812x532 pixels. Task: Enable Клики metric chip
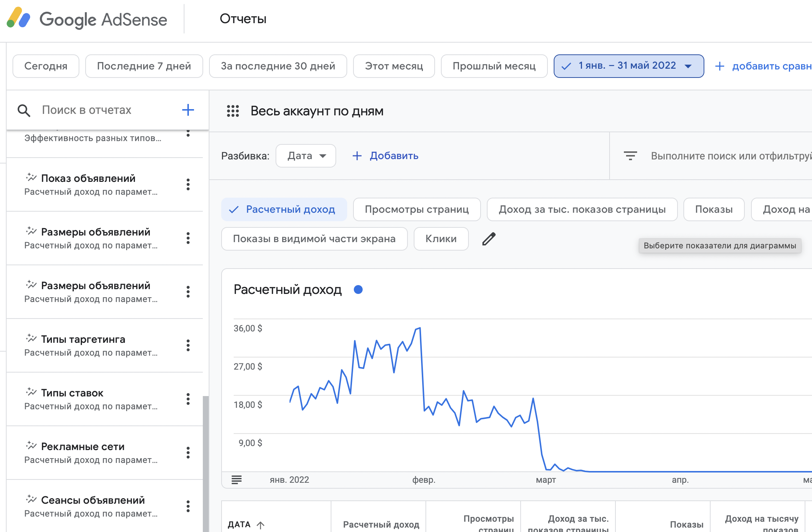[441, 239]
